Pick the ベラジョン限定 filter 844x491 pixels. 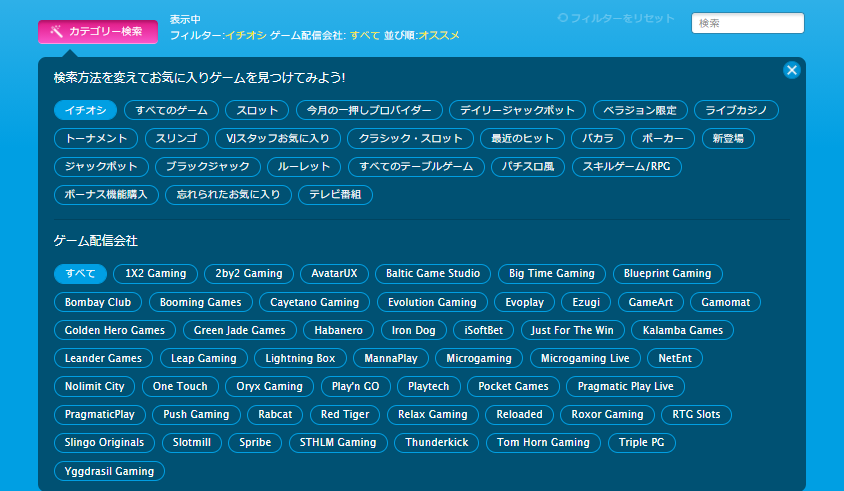pyautogui.click(x=640, y=110)
